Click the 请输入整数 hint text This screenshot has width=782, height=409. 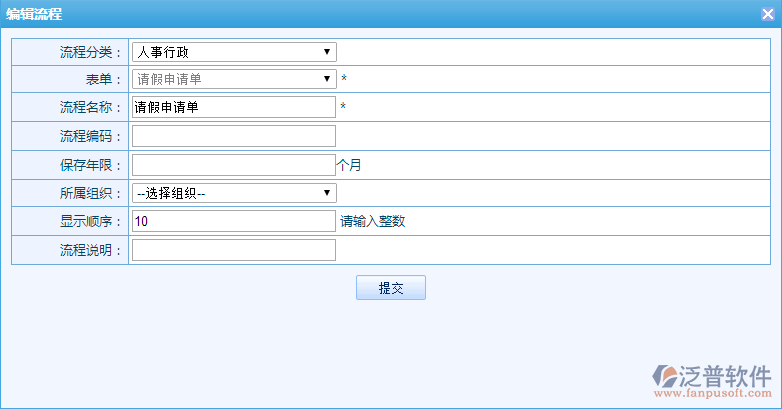click(x=373, y=221)
